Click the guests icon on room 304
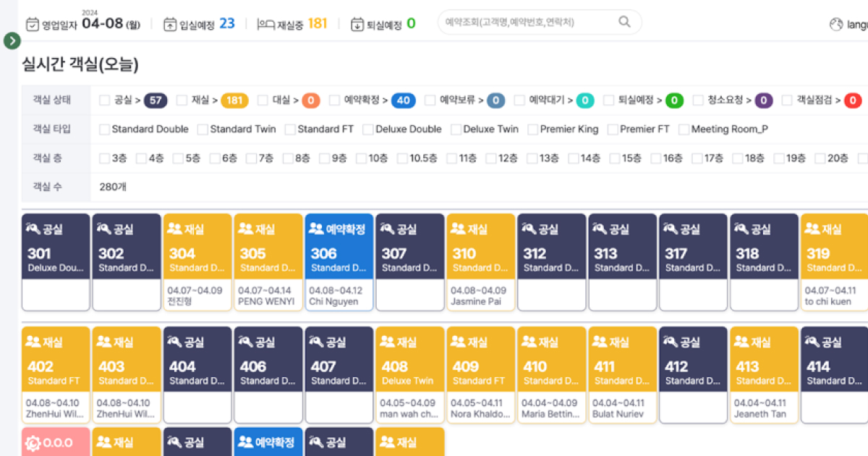 (175, 229)
